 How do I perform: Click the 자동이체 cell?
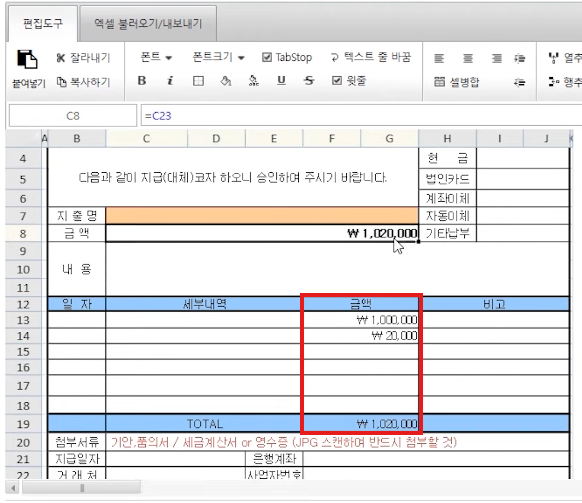click(447, 216)
